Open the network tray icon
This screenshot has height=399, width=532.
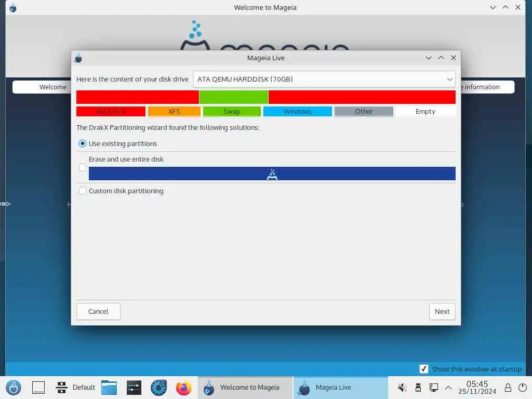[x=434, y=388]
